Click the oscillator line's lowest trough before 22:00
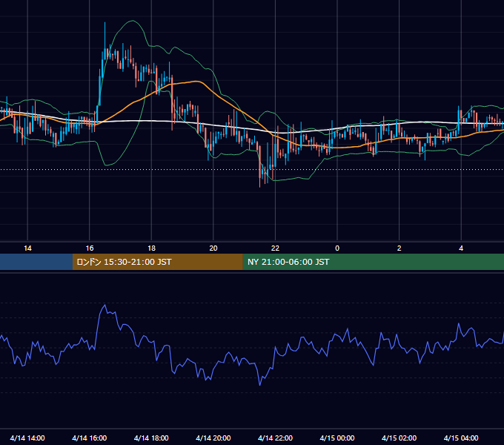Image resolution: width=504 pixels, height=445 pixels. (x=259, y=384)
